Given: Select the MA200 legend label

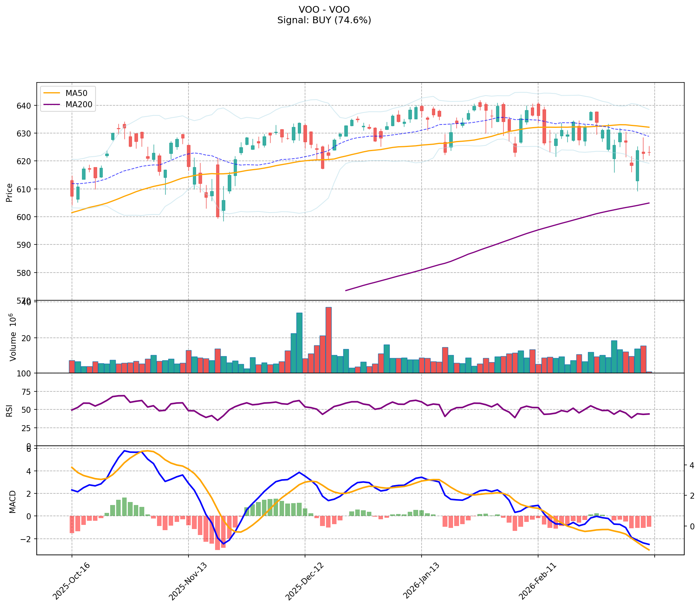Looking at the screenshot, I should [79, 105].
